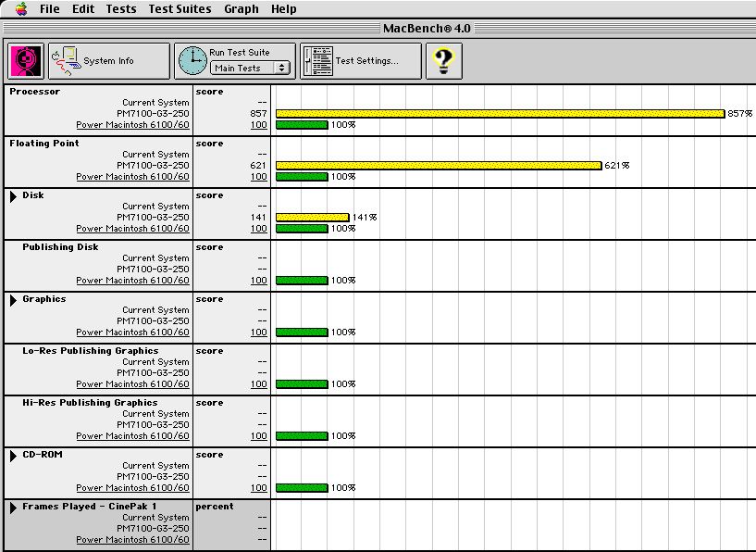This screenshot has height=552, width=756.
Task: Open the Graph menu
Action: pyautogui.click(x=242, y=9)
